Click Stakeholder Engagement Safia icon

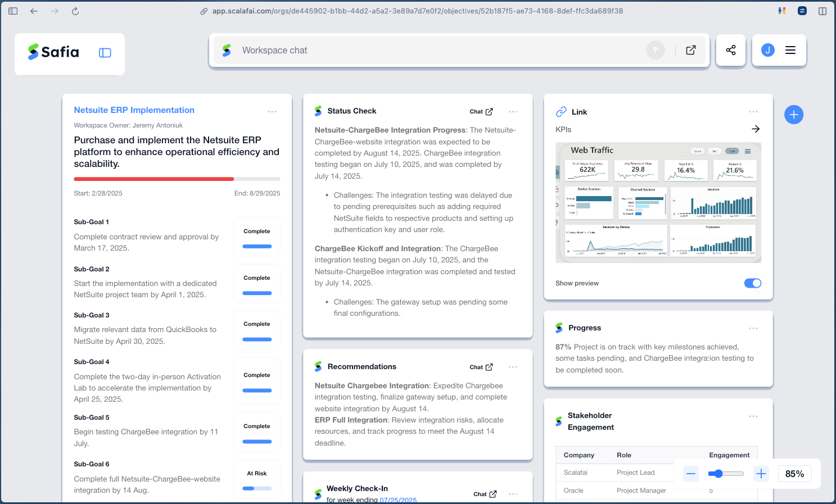click(x=559, y=421)
